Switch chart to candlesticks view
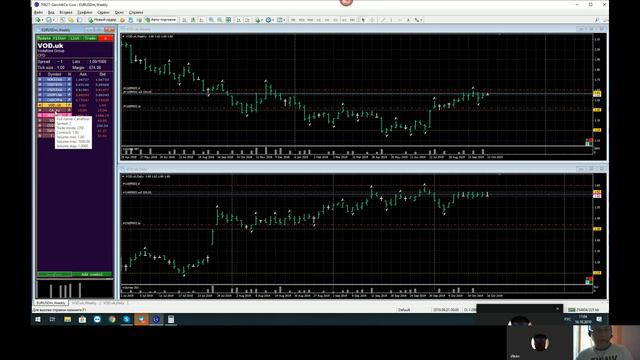640x360 pixels. (193, 20)
